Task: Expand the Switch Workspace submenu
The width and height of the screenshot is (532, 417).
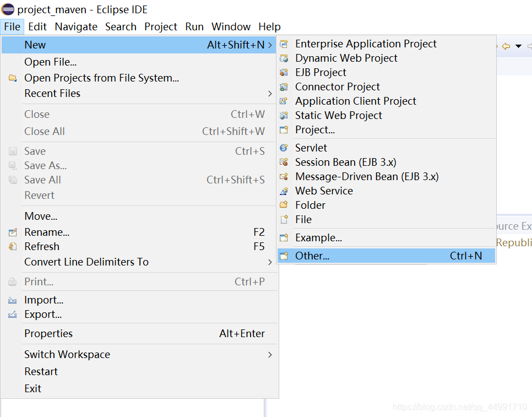Action: (270, 355)
